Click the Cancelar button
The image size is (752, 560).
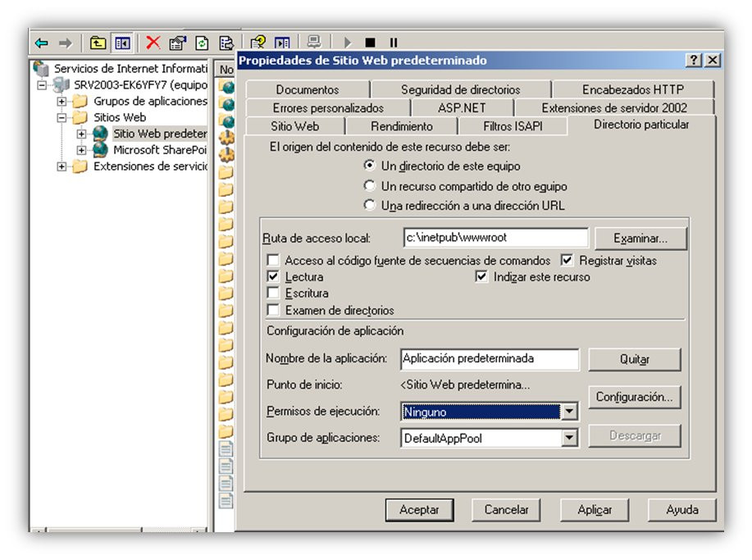(506, 510)
